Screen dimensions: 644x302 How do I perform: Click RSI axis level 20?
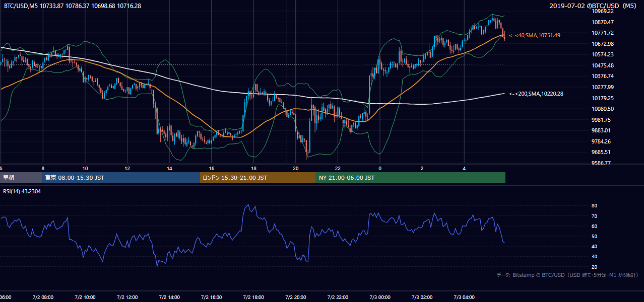594,267
